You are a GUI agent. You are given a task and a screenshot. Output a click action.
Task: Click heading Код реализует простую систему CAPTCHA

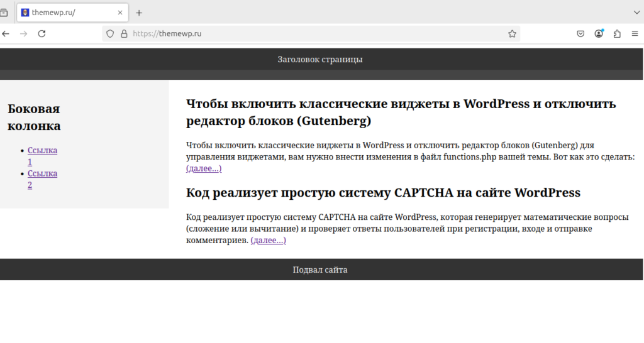[x=383, y=192]
